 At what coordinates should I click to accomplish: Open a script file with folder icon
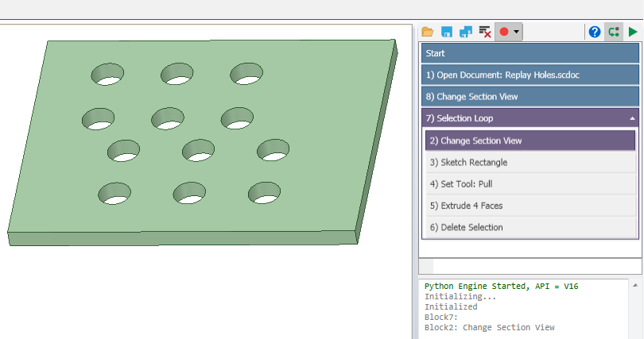click(x=427, y=32)
